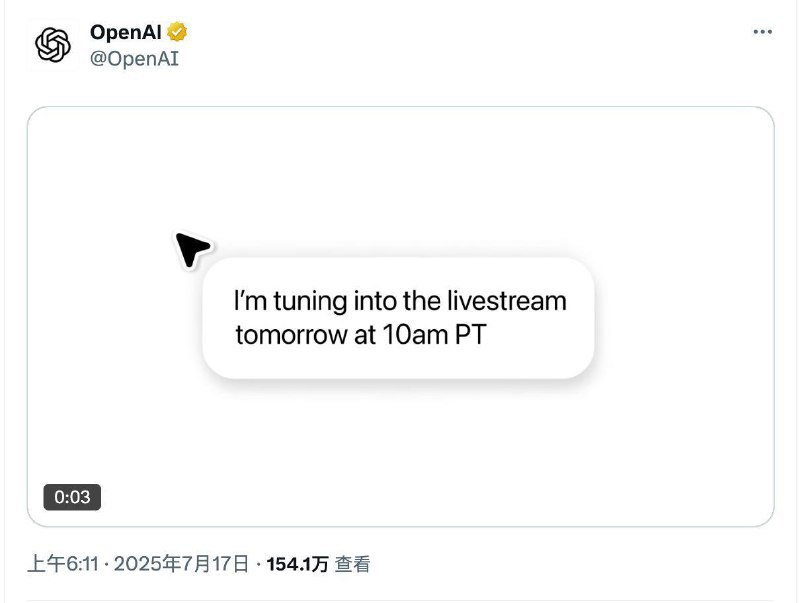The width and height of the screenshot is (800, 603).
Task: Click the 0:03 video duration indicator
Action: tap(73, 495)
